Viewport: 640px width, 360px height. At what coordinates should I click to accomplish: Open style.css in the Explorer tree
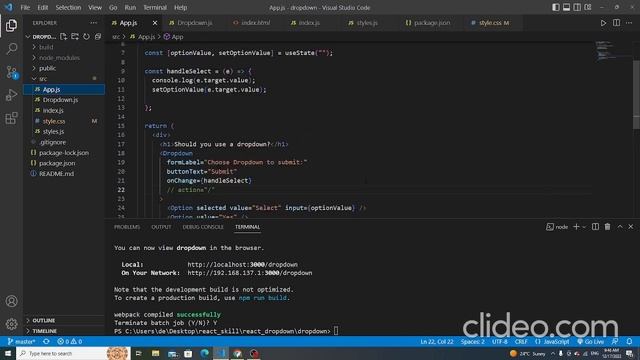coord(54,121)
